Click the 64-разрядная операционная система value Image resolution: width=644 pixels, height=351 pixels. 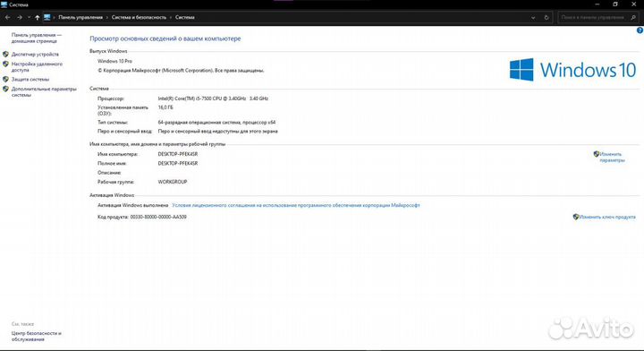[x=216, y=122]
